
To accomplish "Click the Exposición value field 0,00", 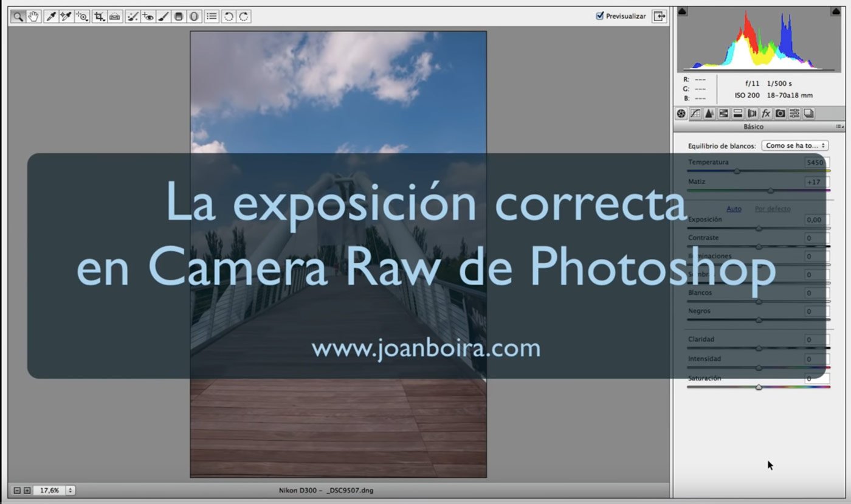I will point(817,219).
